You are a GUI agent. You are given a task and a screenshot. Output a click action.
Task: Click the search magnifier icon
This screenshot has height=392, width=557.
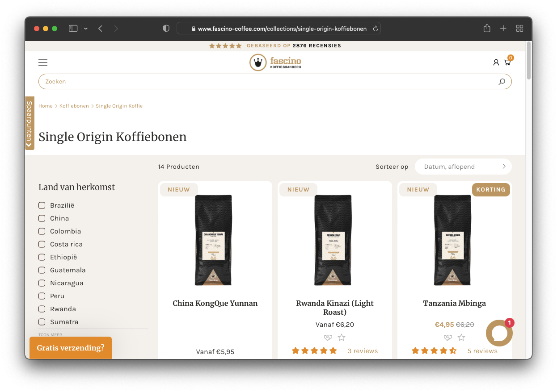pyautogui.click(x=502, y=82)
